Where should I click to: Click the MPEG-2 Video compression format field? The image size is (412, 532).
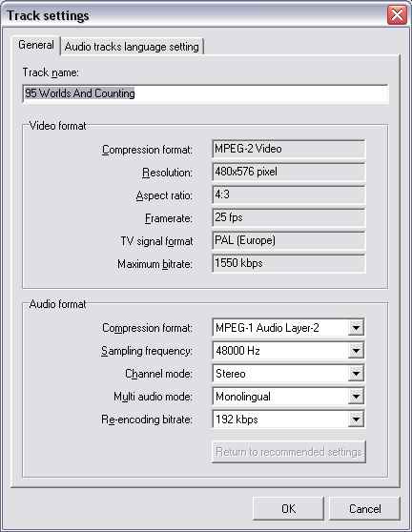pyautogui.click(x=288, y=149)
